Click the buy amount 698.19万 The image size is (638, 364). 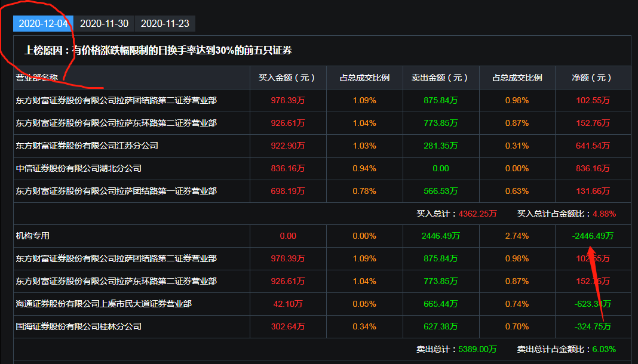pos(288,191)
